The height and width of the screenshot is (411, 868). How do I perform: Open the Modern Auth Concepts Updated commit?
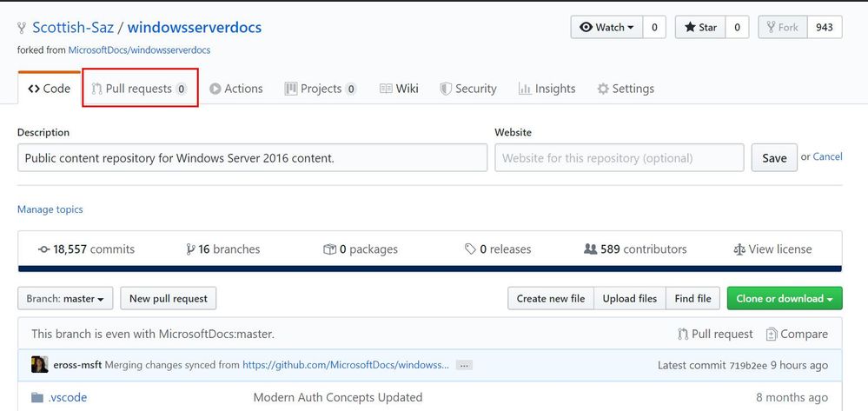point(338,398)
